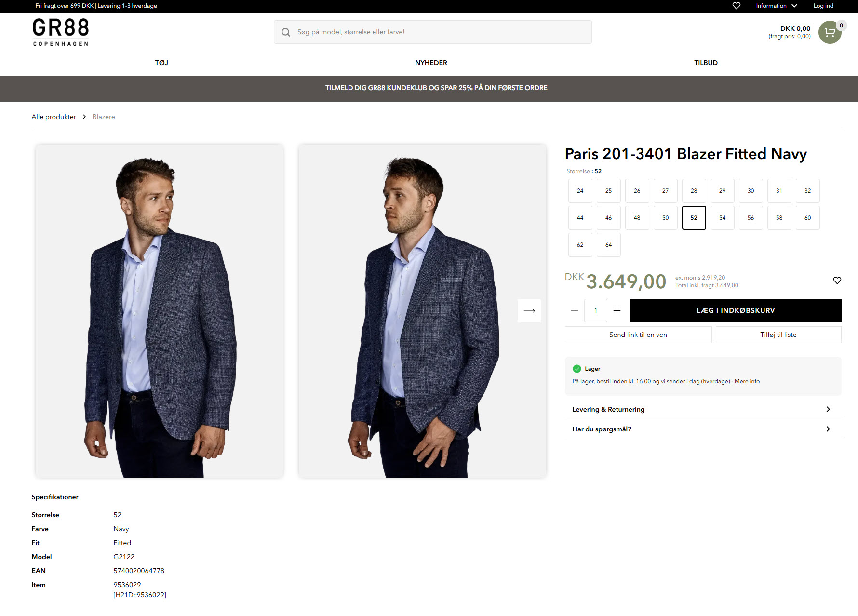This screenshot has width=858, height=616.
Task: Select size 54
Action: coord(722,218)
